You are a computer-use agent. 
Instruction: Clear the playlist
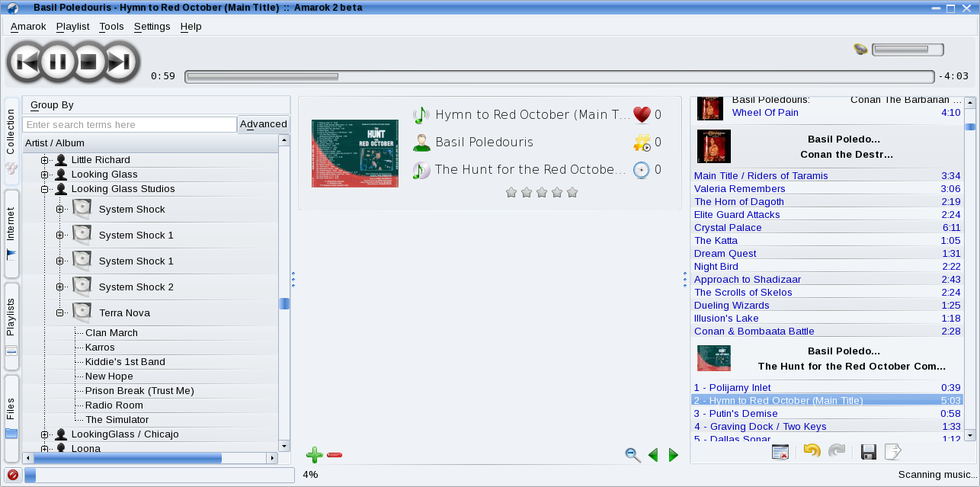(x=780, y=452)
